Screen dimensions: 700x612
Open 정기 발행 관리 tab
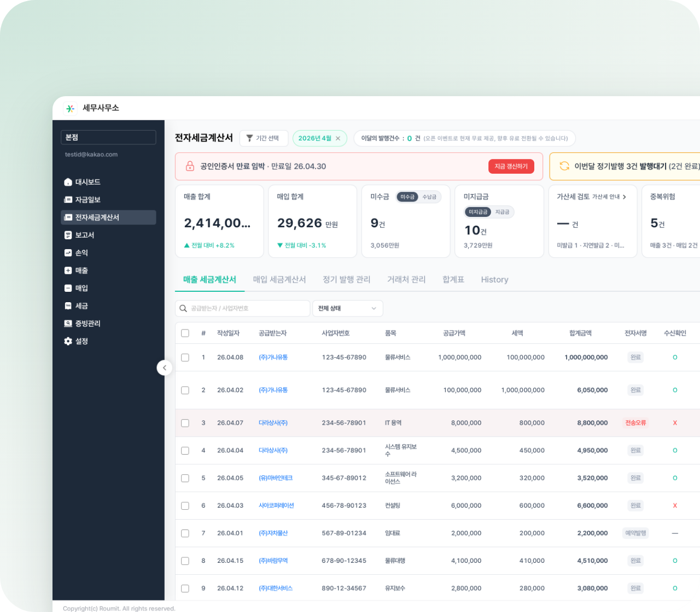point(347,279)
